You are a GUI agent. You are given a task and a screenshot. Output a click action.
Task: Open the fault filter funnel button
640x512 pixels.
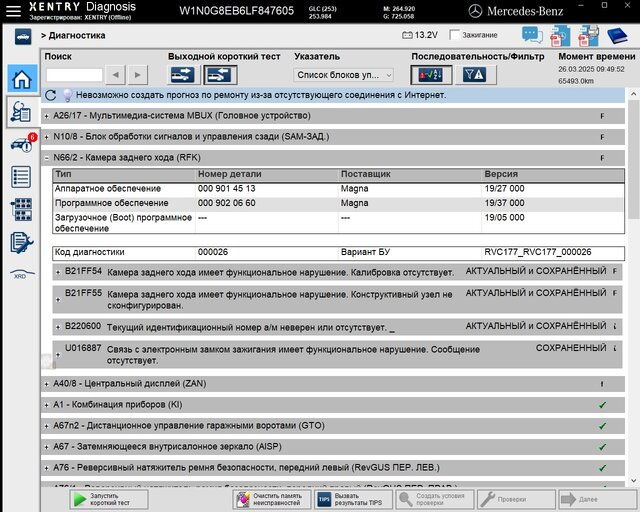476,75
